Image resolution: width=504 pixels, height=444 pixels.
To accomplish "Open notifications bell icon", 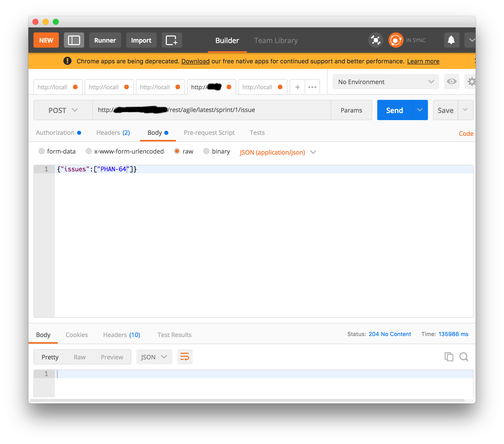I will (452, 40).
